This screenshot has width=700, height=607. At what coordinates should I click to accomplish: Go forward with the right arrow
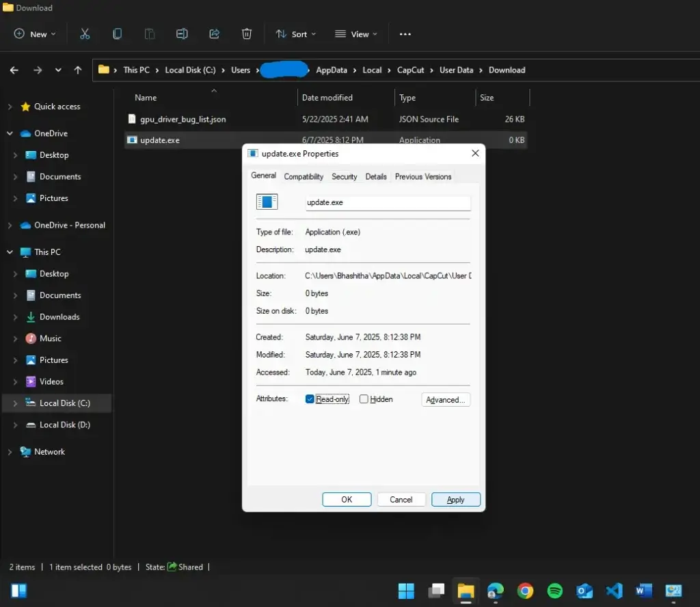(38, 70)
